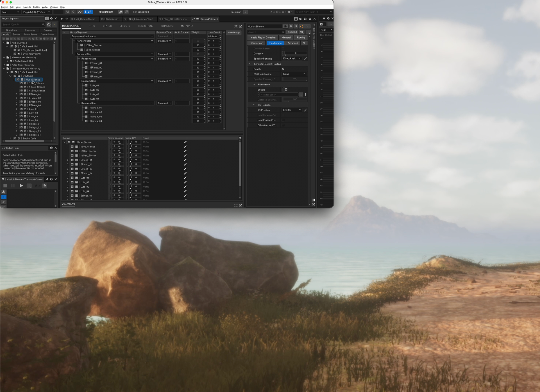540x392 pixels.
Task: Click the LIVE button in toolbar
Action: click(x=88, y=12)
